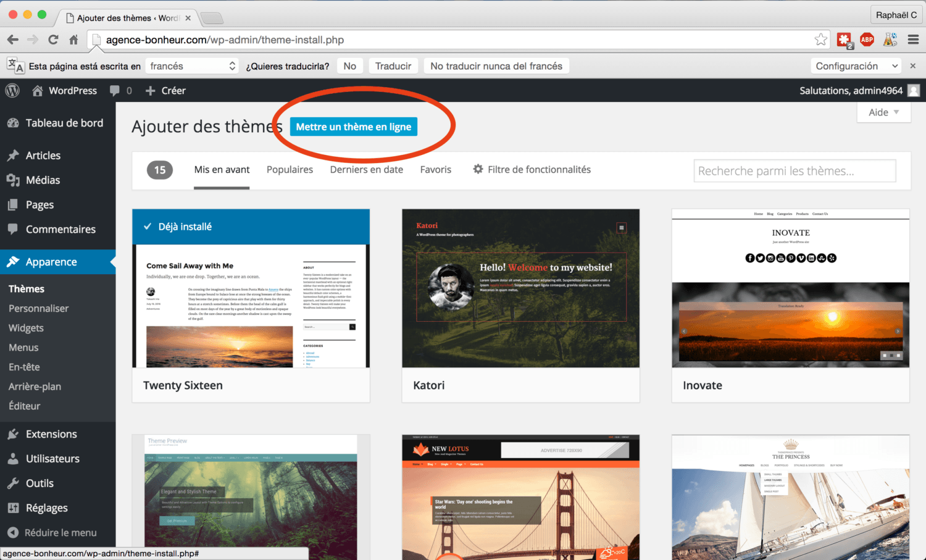Open En-tête submenu item

coord(24,367)
